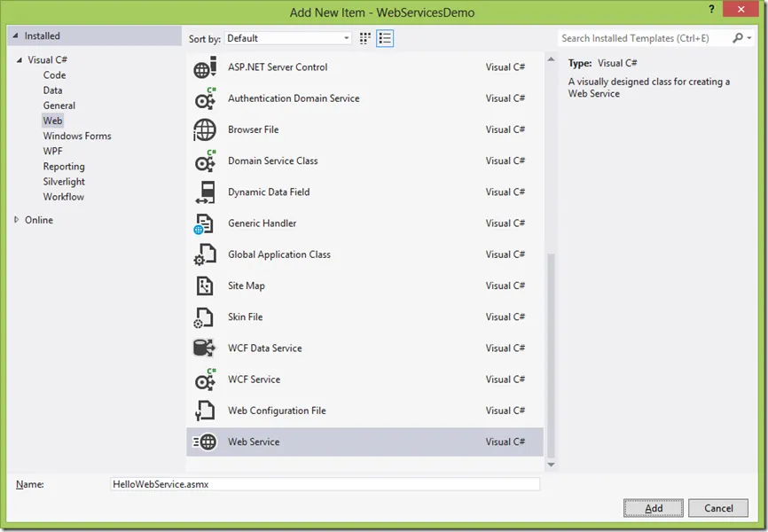Select Authentication Domain Service template
768x532 pixels.
(x=364, y=99)
